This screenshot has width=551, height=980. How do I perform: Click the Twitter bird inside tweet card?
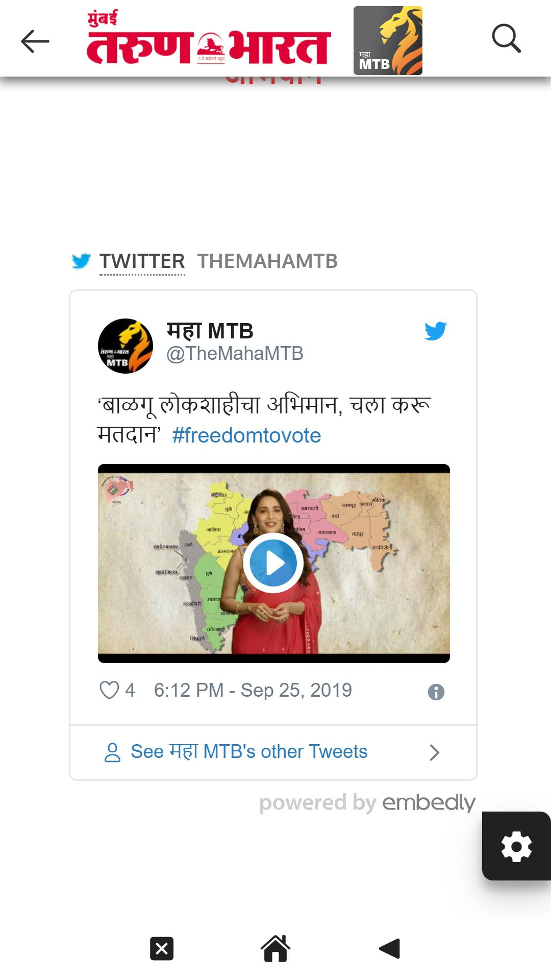(x=436, y=331)
